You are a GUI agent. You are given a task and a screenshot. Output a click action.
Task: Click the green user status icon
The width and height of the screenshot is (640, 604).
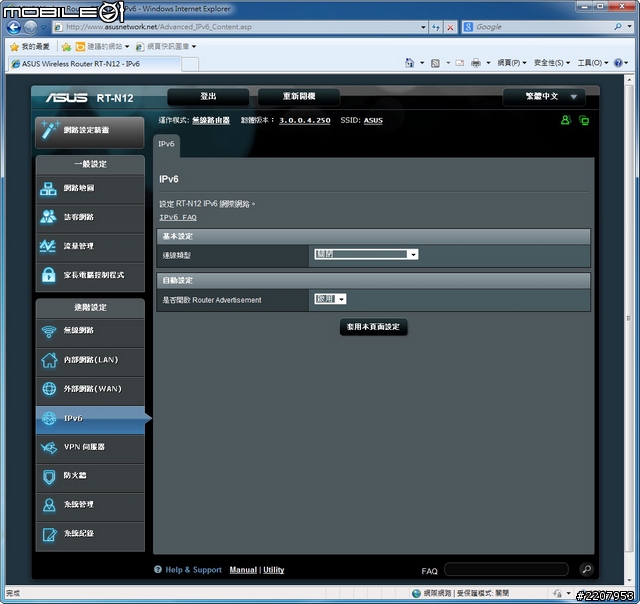(x=566, y=120)
